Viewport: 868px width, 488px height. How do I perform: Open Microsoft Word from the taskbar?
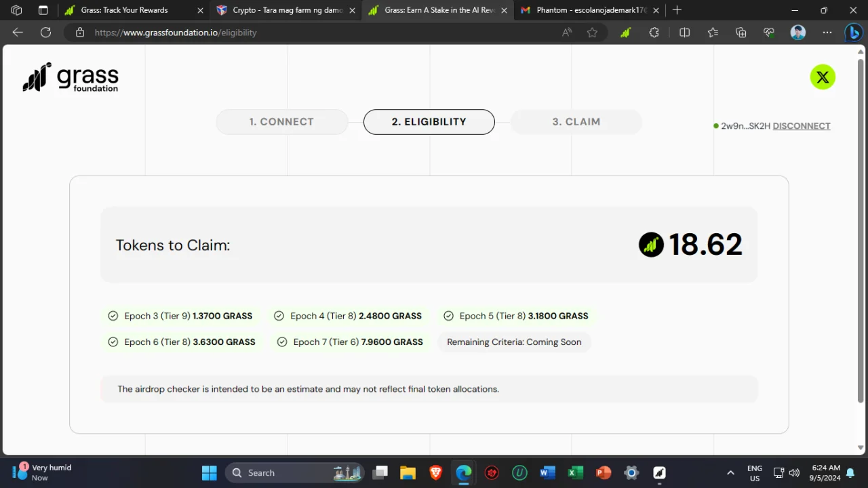[x=547, y=472]
